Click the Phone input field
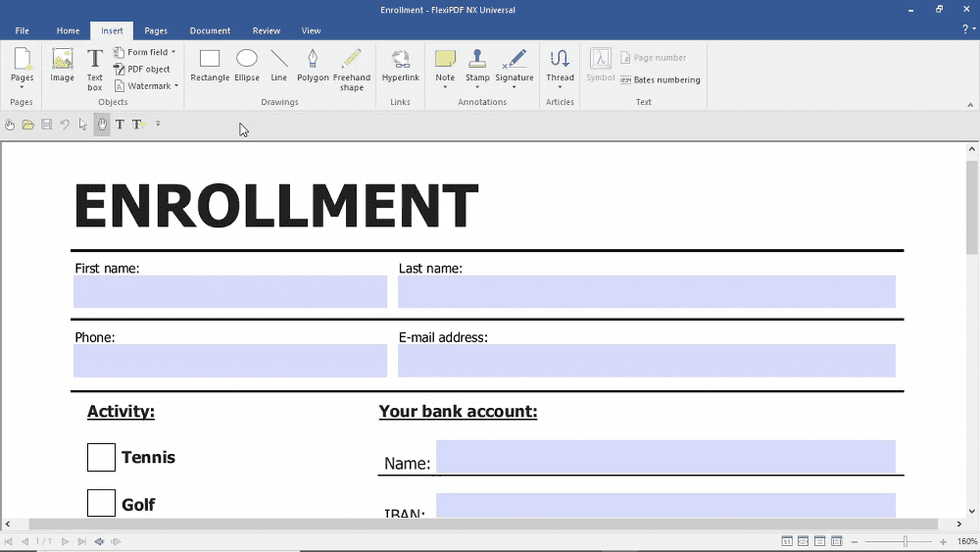 230,361
